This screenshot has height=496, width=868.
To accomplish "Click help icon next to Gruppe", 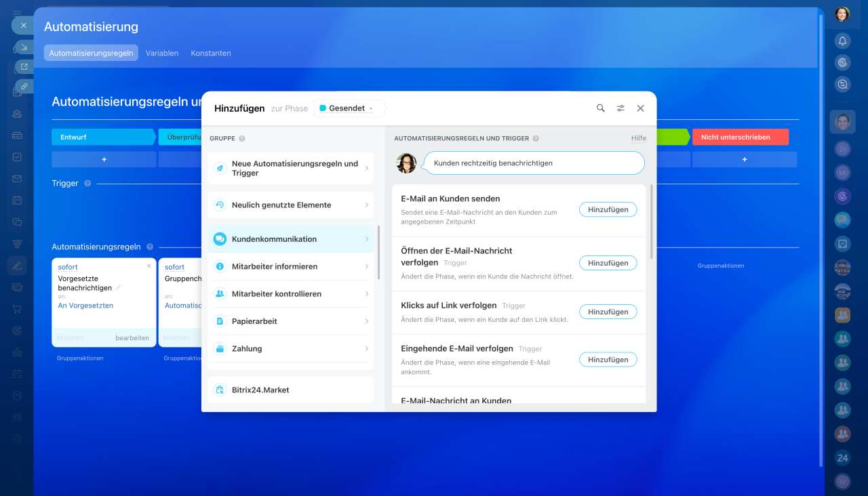I will (x=242, y=138).
